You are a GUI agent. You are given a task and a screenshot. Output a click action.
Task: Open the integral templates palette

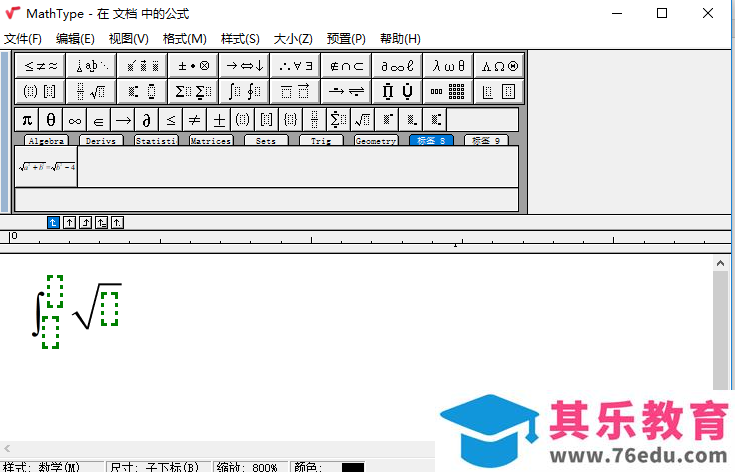[x=245, y=91]
